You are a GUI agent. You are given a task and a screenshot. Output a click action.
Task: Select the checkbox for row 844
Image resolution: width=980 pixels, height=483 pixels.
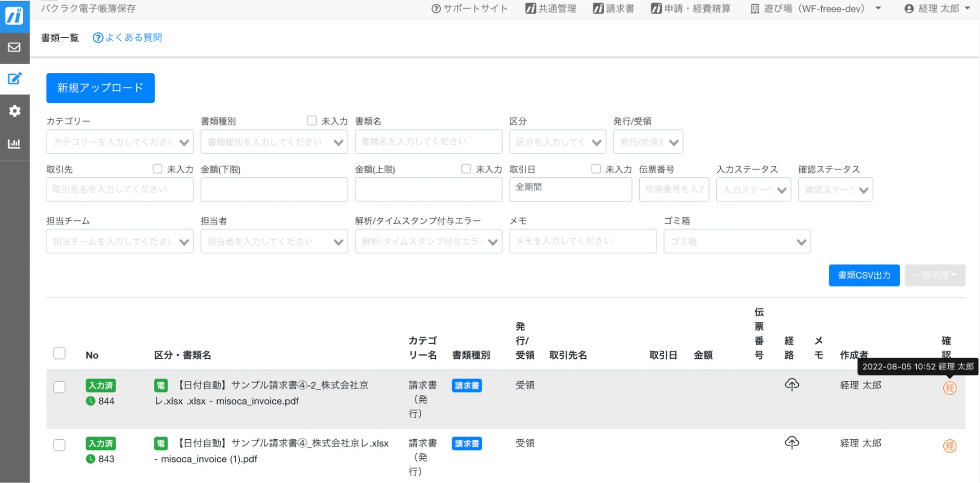[59, 387]
